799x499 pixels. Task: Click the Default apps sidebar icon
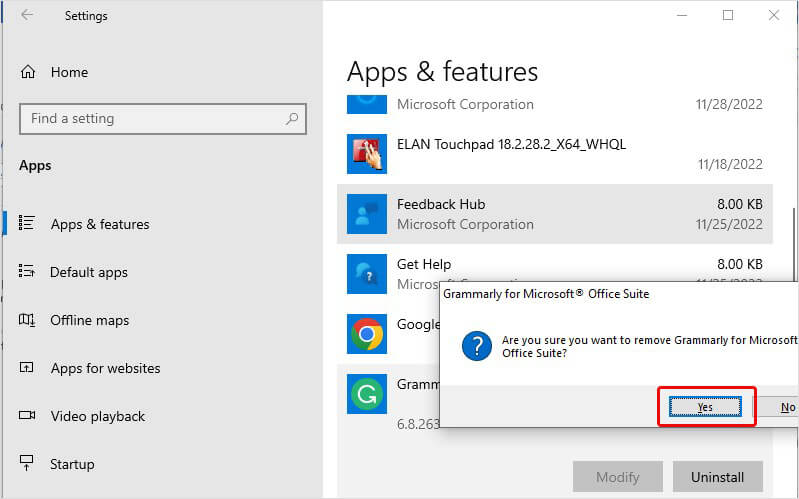point(27,271)
